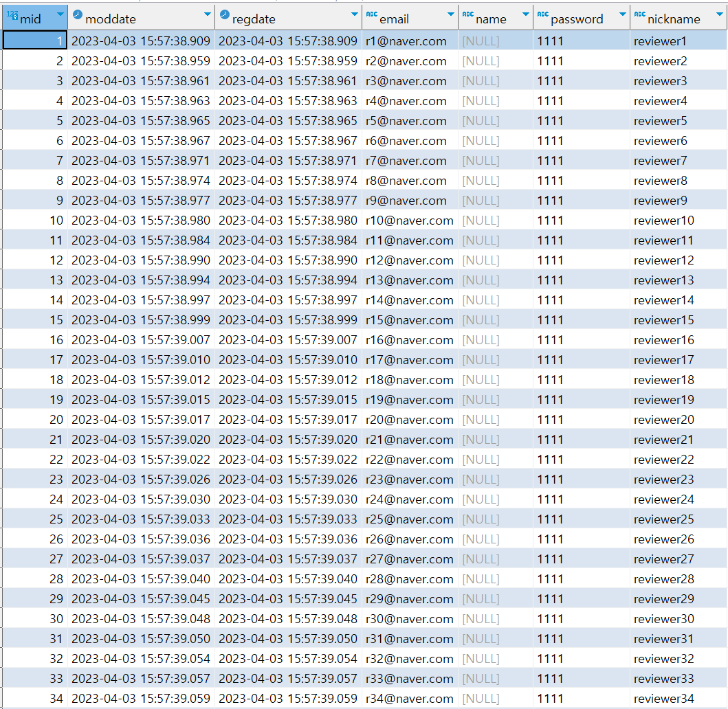Select email cell r12@naver.com
Image resolution: width=728 pixels, height=709 pixels.
click(x=410, y=260)
